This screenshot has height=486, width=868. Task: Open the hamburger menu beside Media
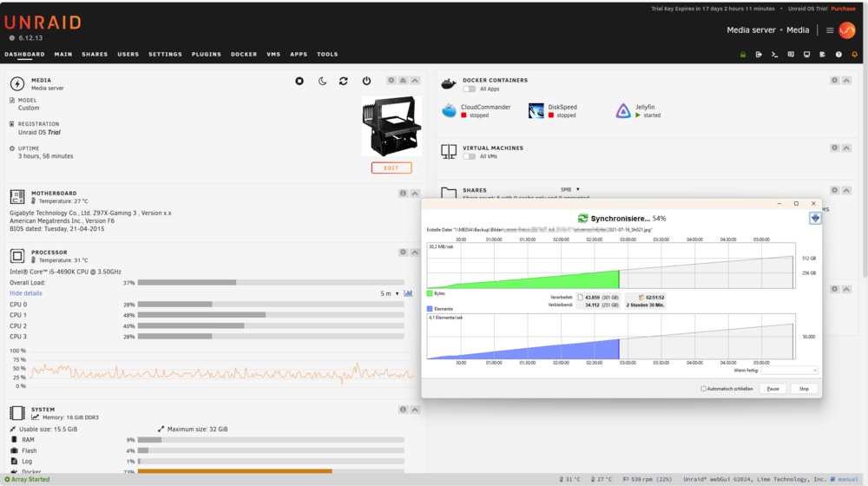coord(830,30)
